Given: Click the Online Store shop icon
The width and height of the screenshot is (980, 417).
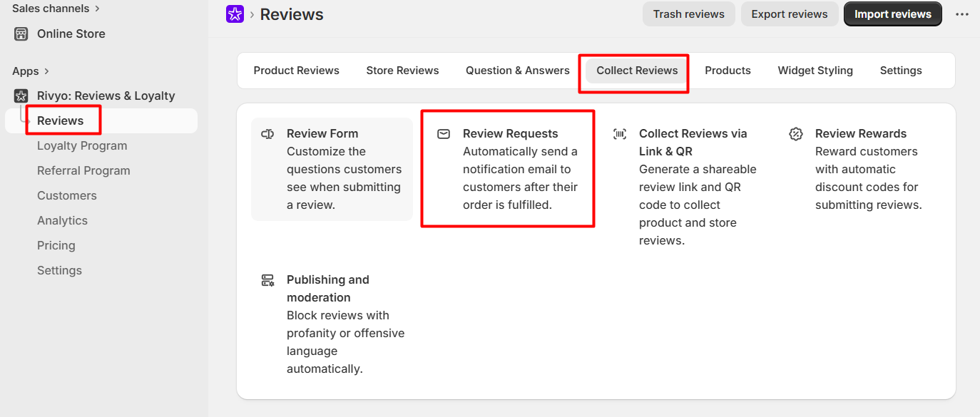Looking at the screenshot, I should [x=21, y=34].
